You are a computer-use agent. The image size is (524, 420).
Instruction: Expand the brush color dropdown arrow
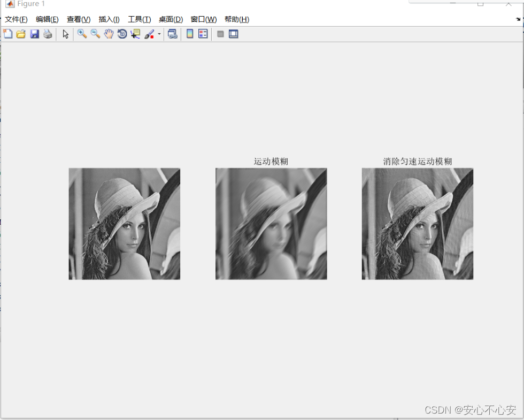coord(159,34)
